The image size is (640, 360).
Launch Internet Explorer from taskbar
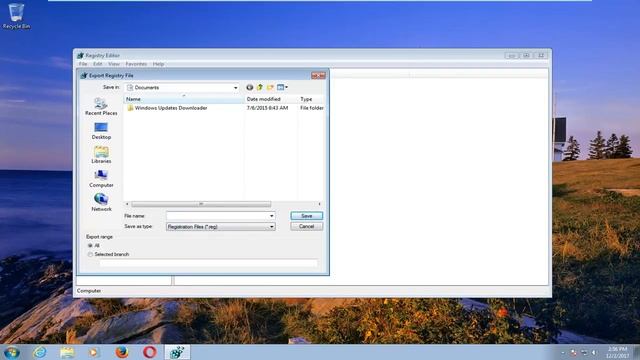pos(40,352)
